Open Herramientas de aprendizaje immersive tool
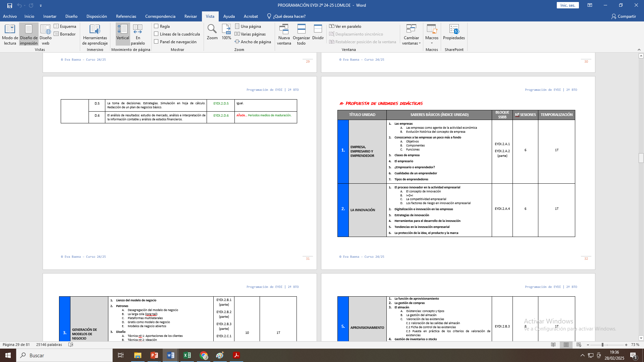 (95, 34)
